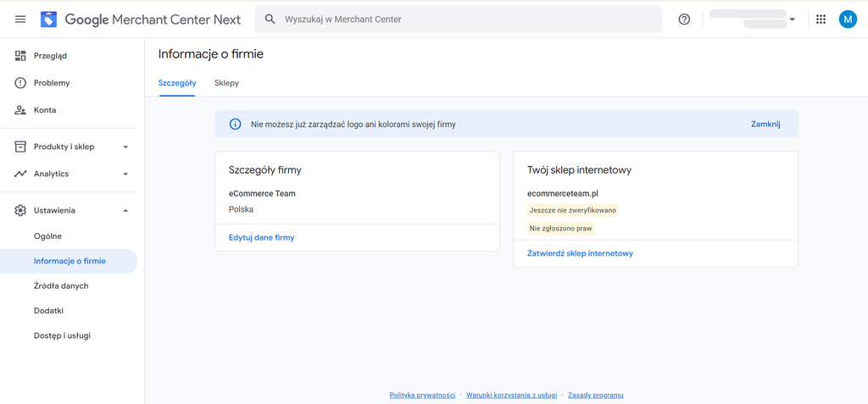The image size is (868, 404).
Task: Click the Twój sklep internetowy card title
Action: click(x=580, y=170)
